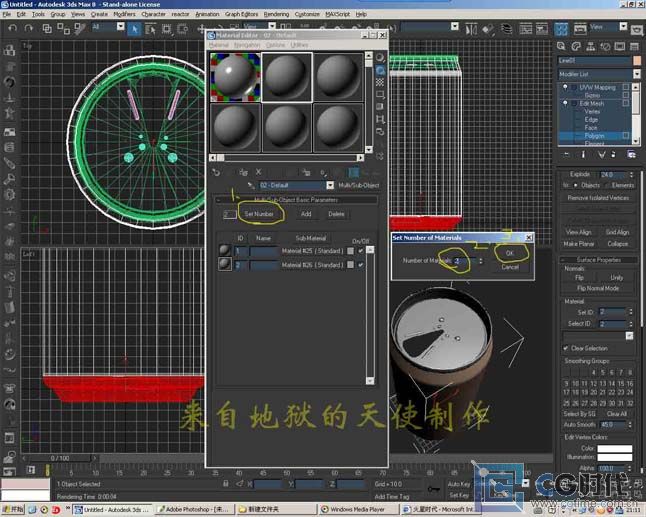Open the Modifiers menu
The image size is (646, 517).
click(124, 14)
